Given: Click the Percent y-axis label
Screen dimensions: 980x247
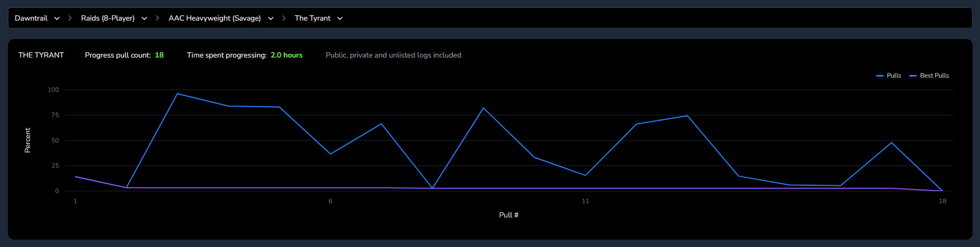Looking at the screenshot, I should (27, 140).
